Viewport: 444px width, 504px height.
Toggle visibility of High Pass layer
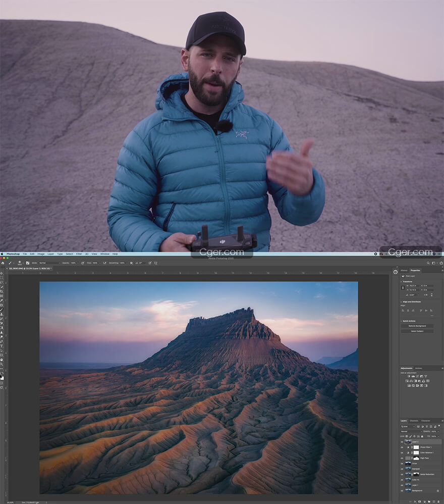coord(402,459)
